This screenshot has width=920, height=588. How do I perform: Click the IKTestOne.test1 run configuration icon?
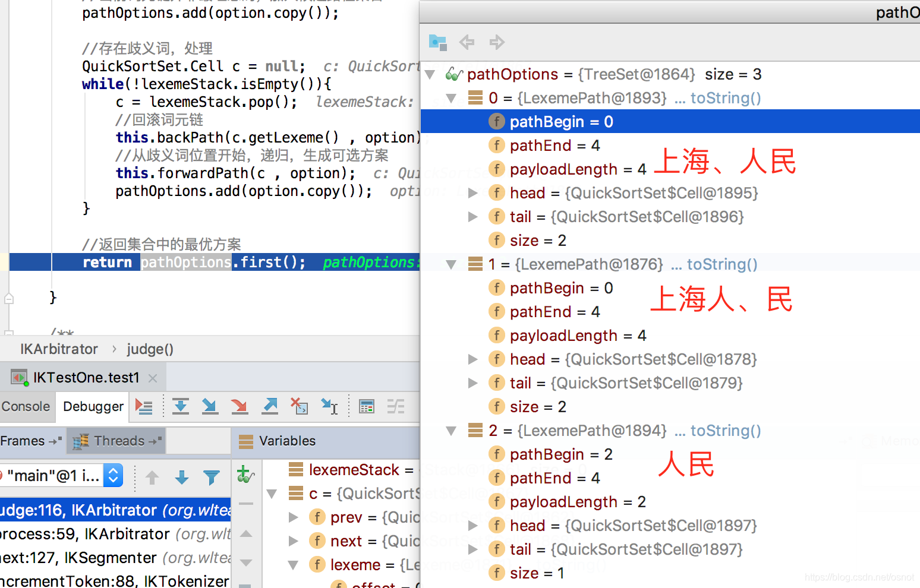(x=19, y=378)
